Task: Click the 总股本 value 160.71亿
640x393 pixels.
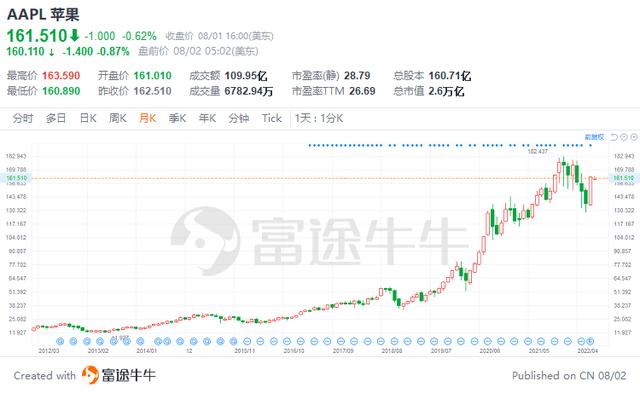Action: point(449,75)
